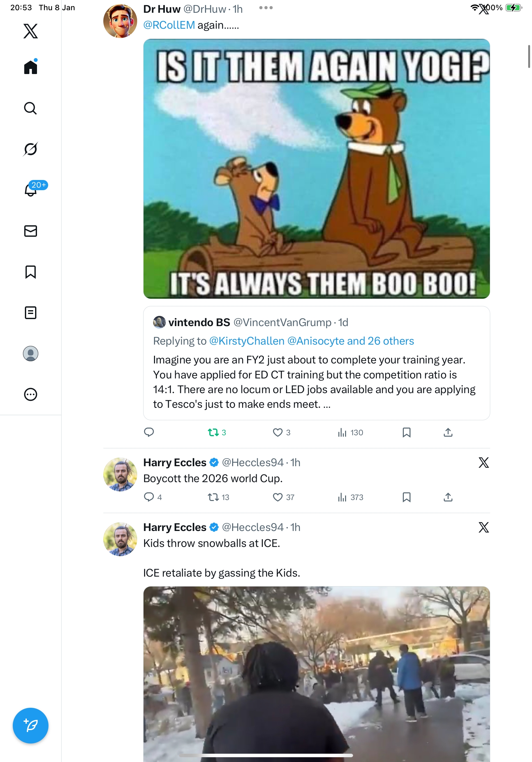Open the @KirstyChallen mention link
The height and width of the screenshot is (762, 532).
[x=247, y=341]
